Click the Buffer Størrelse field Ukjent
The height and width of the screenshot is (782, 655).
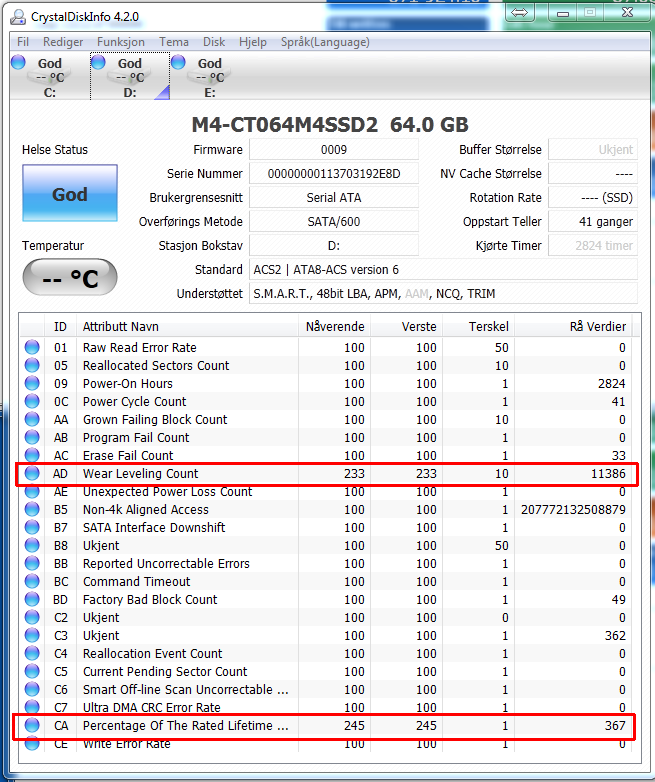593,150
